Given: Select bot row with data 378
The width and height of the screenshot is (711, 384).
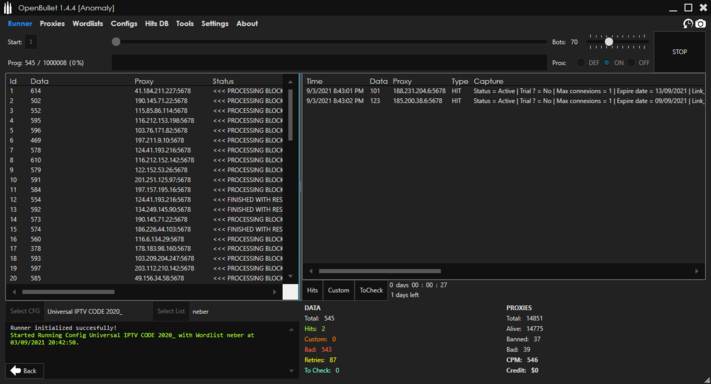Looking at the screenshot, I should pos(145,248).
